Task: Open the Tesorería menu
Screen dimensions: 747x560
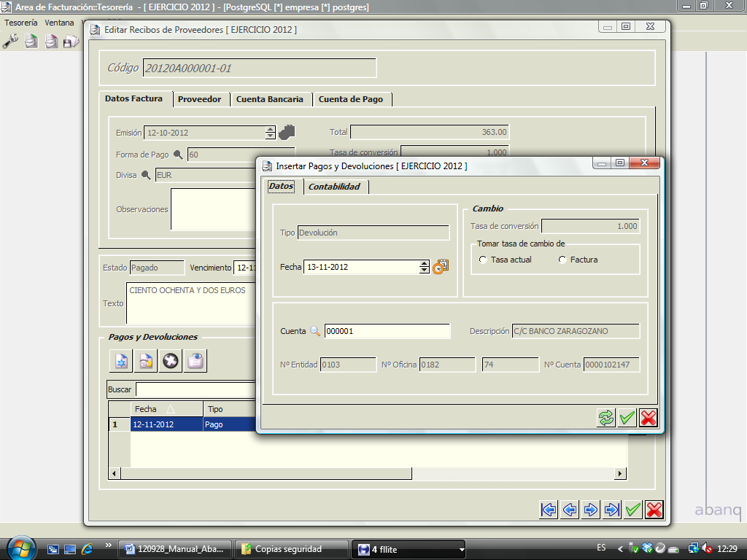Action: point(21,23)
